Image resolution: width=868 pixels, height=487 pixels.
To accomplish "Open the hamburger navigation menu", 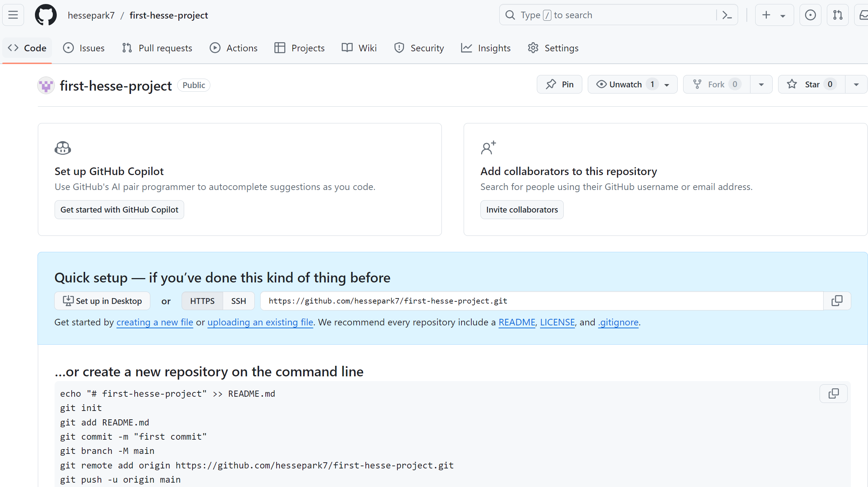I will pos(13,15).
